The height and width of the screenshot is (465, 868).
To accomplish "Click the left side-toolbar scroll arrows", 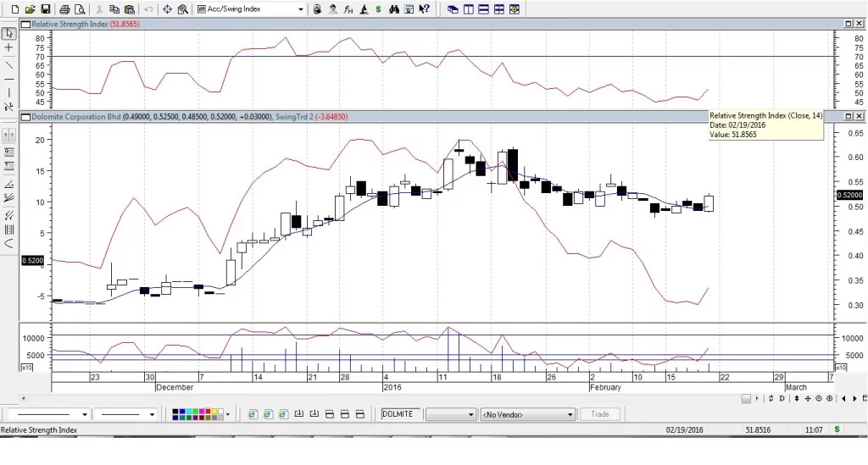I will click(8, 136).
